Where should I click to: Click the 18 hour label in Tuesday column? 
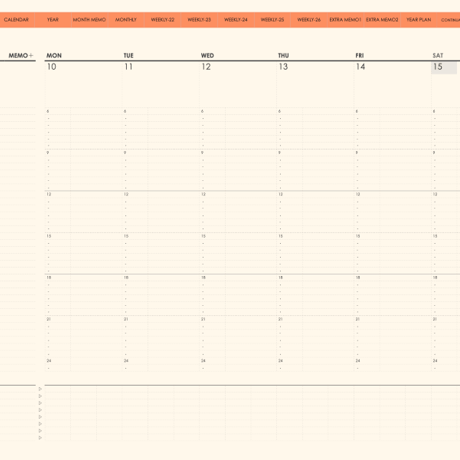[x=126, y=278]
